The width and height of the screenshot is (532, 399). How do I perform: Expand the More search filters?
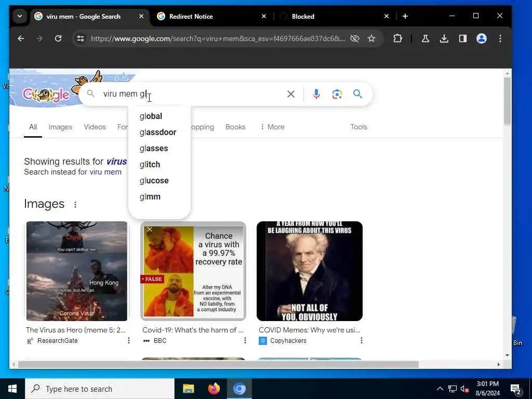272,127
